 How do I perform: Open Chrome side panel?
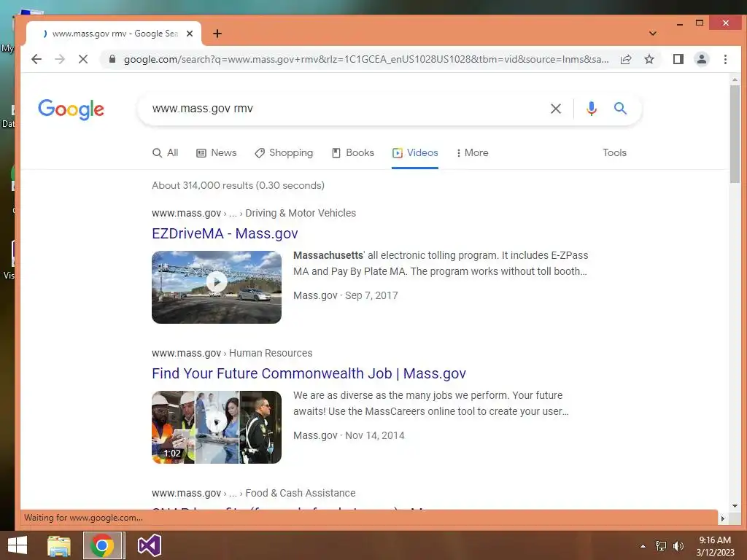pos(678,59)
